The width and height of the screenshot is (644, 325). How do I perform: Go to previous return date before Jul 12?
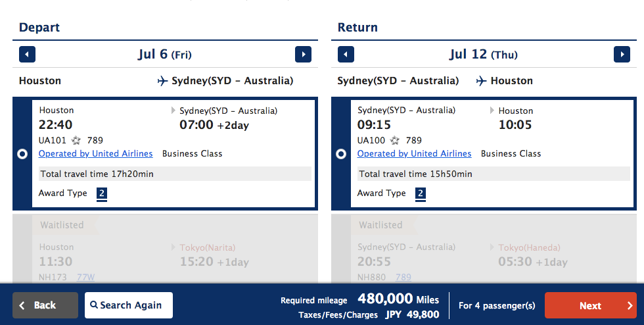346,55
